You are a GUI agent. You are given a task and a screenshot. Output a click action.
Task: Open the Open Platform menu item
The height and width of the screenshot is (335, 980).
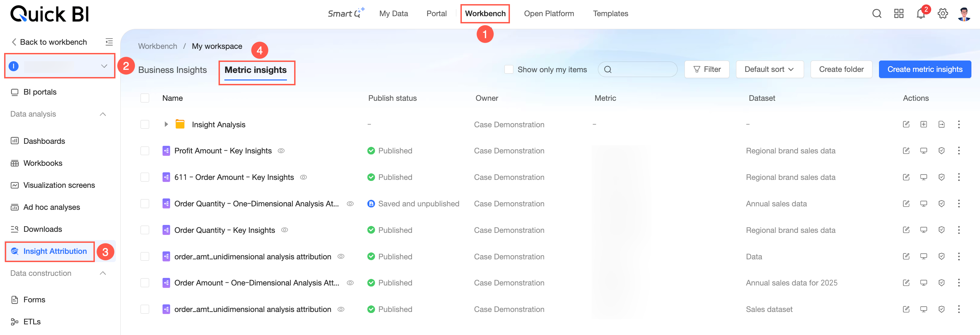tap(548, 14)
